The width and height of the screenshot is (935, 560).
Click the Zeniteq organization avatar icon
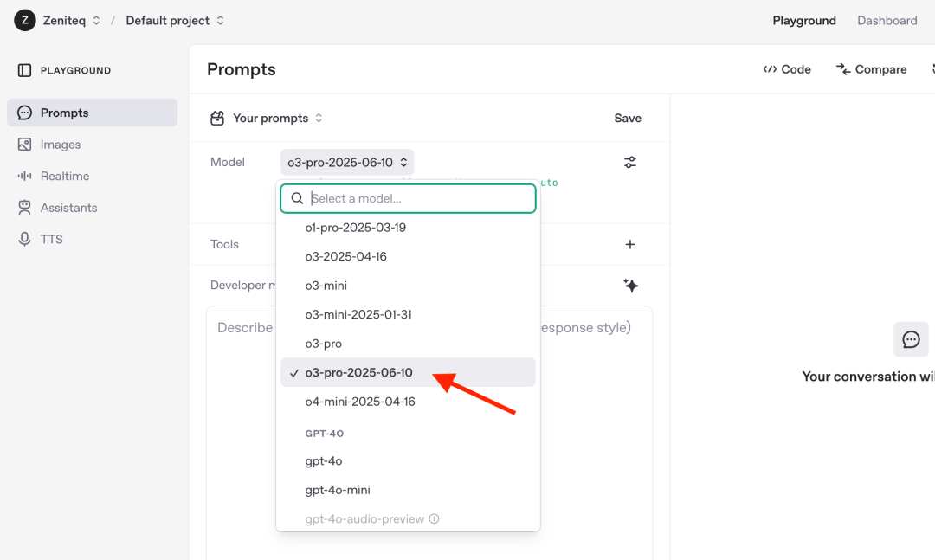(24, 20)
